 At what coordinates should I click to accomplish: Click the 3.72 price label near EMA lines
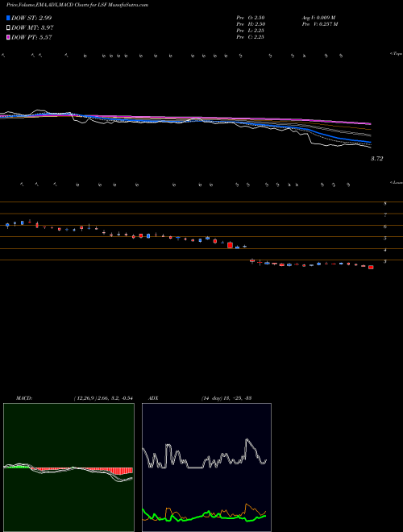(377, 159)
